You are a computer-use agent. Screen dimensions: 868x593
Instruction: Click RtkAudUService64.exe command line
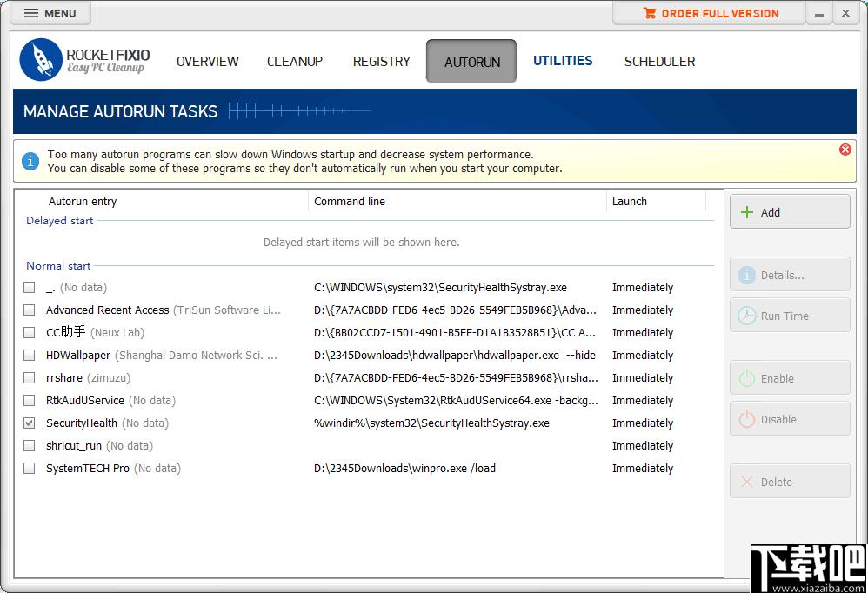tap(456, 400)
